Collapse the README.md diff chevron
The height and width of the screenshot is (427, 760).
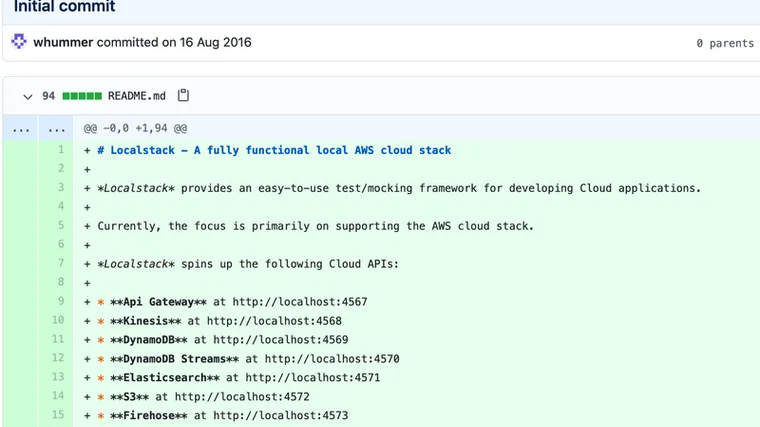(x=28, y=96)
